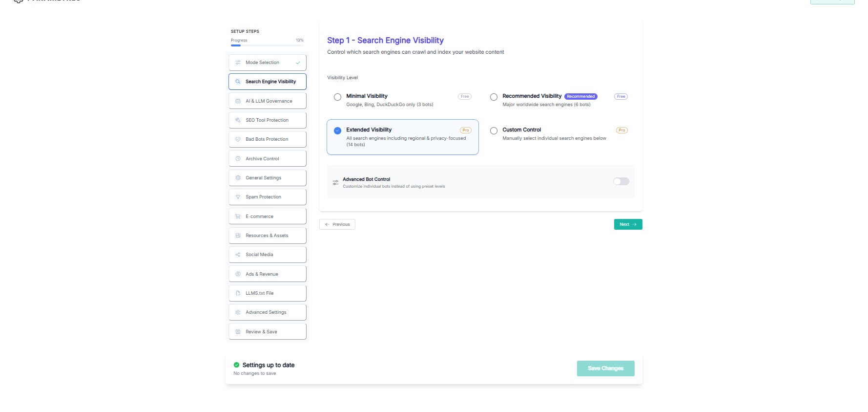Click the "No changes to save" text
This screenshot has width=868, height=412.
click(x=255, y=373)
